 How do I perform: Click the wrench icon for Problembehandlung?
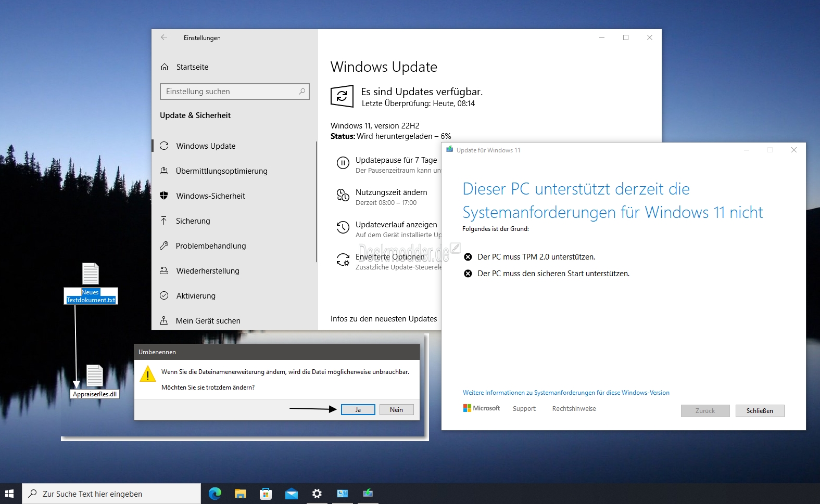pyautogui.click(x=164, y=245)
